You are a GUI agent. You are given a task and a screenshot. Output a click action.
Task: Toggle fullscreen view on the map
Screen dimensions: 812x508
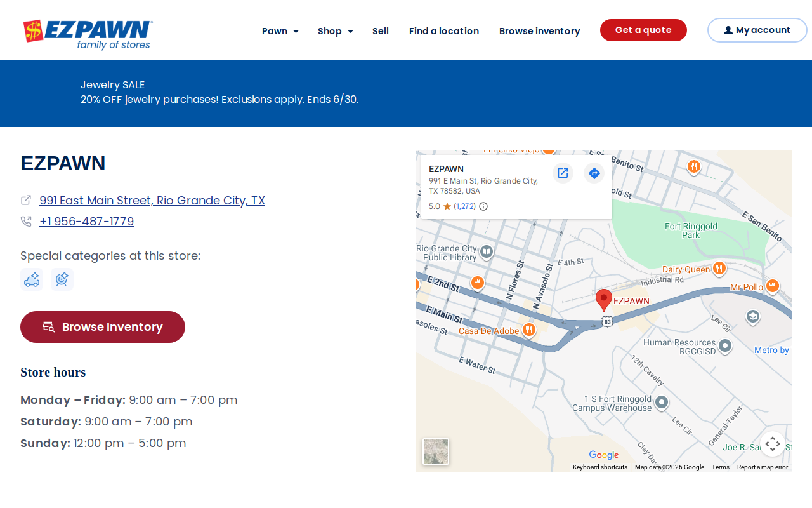pos(773,444)
